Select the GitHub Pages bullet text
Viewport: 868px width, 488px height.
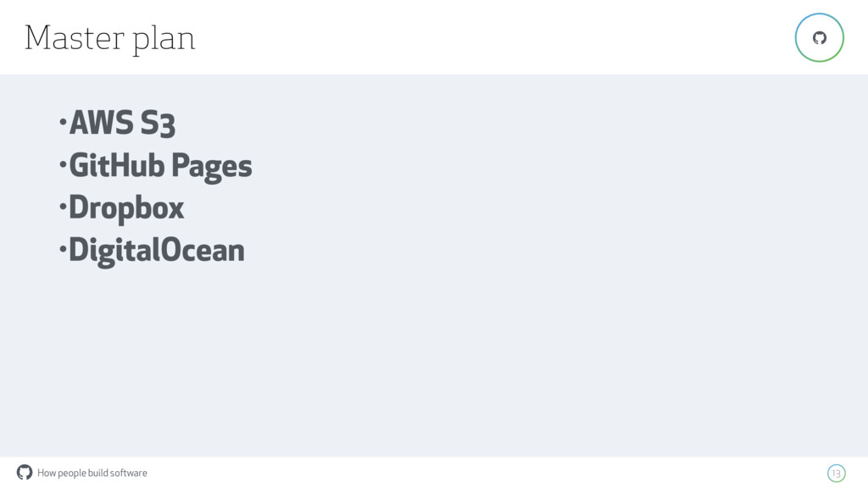[x=160, y=165]
